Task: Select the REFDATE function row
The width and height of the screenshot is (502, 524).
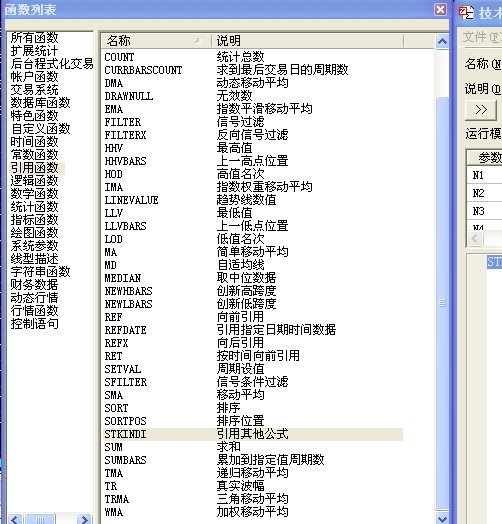Action: [252, 331]
